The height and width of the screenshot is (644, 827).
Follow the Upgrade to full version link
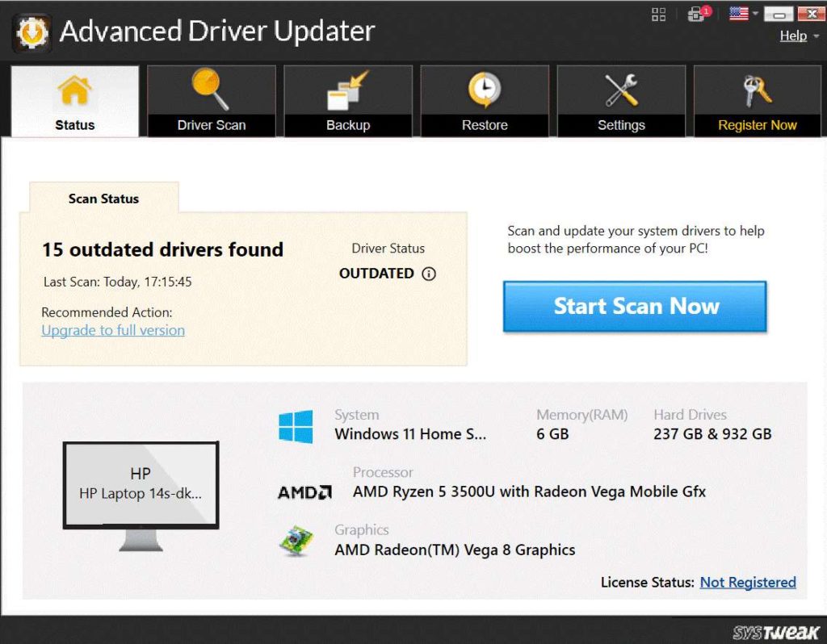click(113, 330)
